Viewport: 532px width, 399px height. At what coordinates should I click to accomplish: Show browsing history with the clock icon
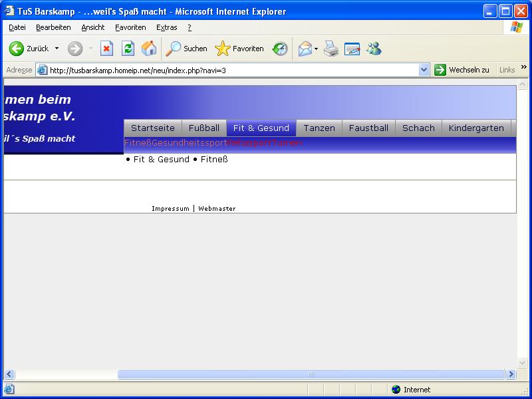280,49
